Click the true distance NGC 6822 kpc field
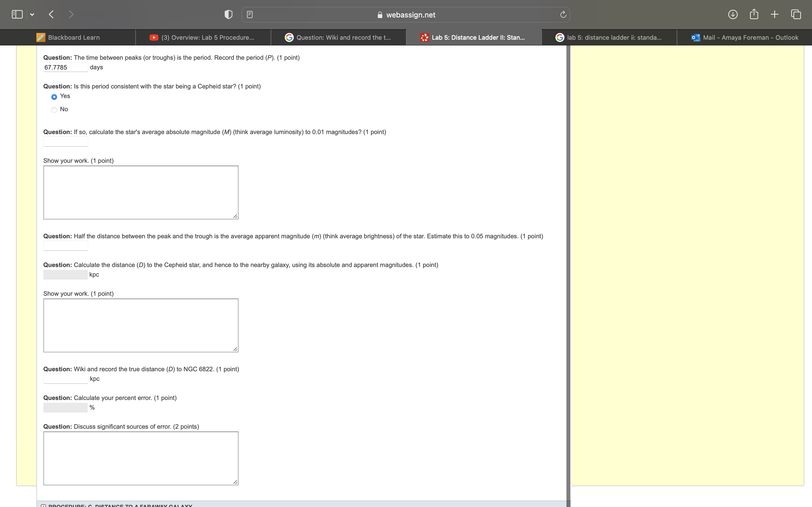The height and width of the screenshot is (507, 812). click(x=66, y=379)
